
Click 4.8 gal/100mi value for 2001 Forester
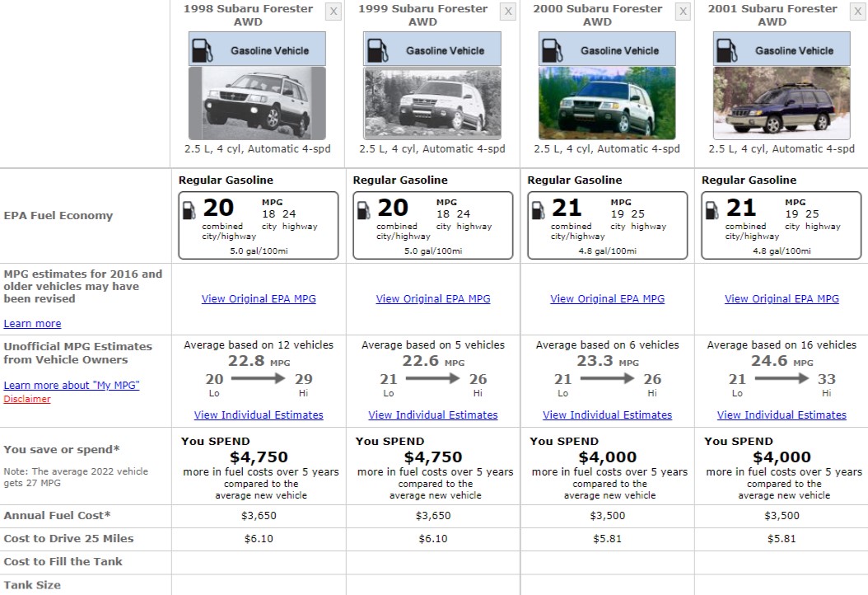pyautogui.click(x=782, y=251)
